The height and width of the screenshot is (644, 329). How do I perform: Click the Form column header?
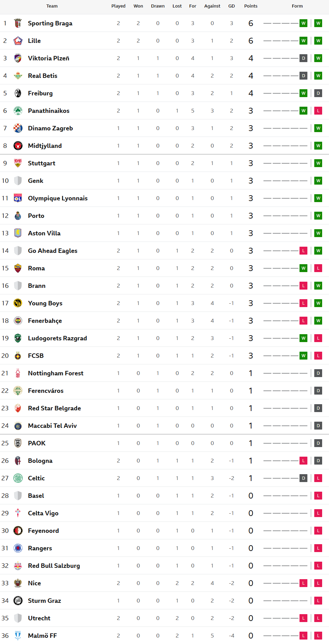click(x=297, y=6)
